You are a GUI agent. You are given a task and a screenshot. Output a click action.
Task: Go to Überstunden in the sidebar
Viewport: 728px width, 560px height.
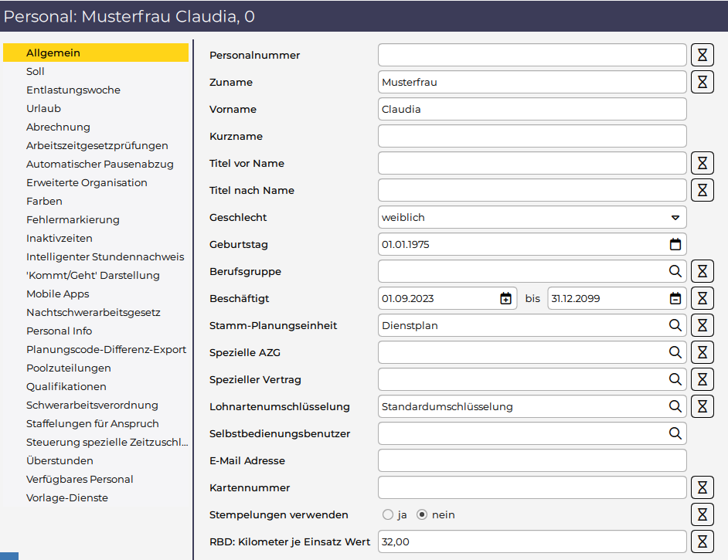[60, 460]
